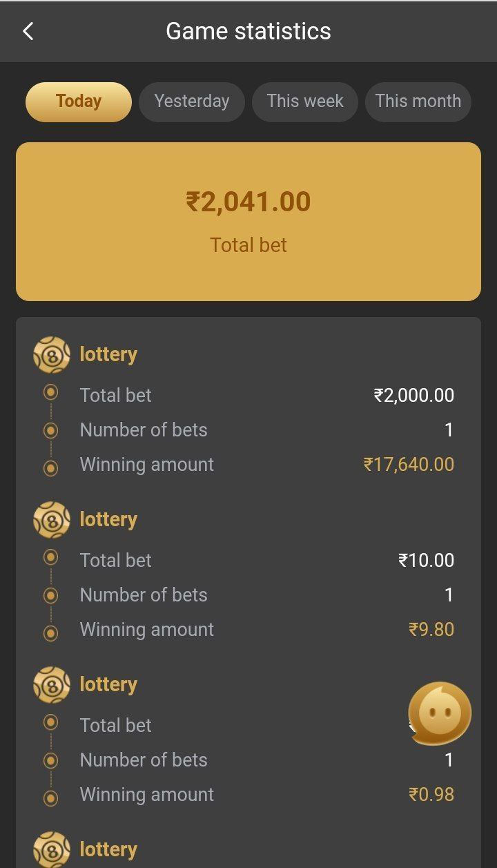The width and height of the screenshot is (497, 868).
Task: Tap the first lottery ball icon
Action: point(52,355)
